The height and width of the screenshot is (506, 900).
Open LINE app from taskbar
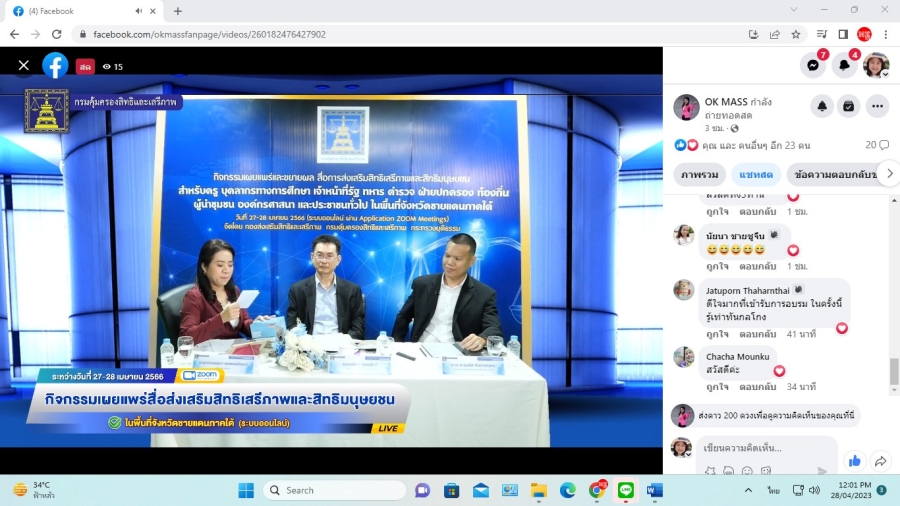pyautogui.click(x=625, y=490)
